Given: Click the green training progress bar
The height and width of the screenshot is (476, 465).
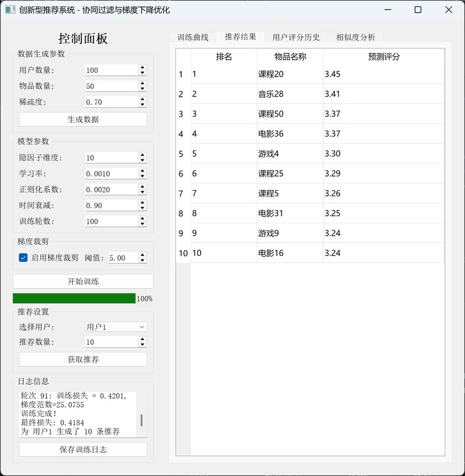Looking at the screenshot, I should pyautogui.click(x=74, y=298).
